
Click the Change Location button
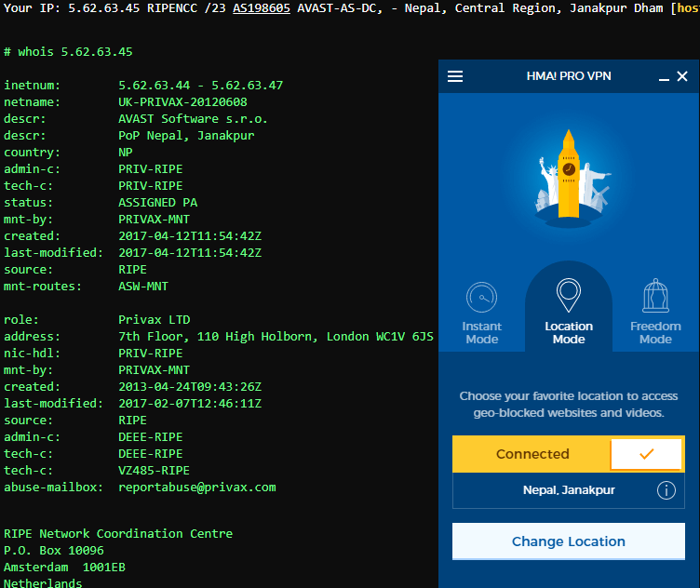point(569,541)
